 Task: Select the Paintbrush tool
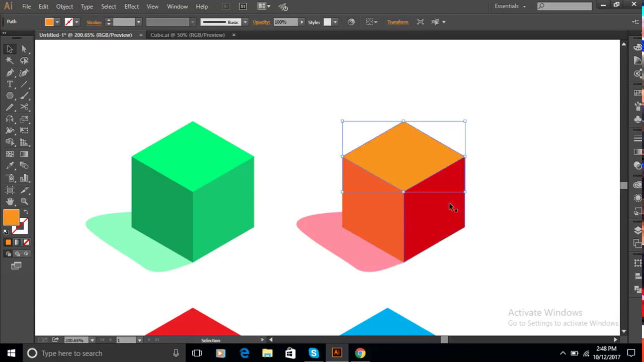click(x=24, y=96)
